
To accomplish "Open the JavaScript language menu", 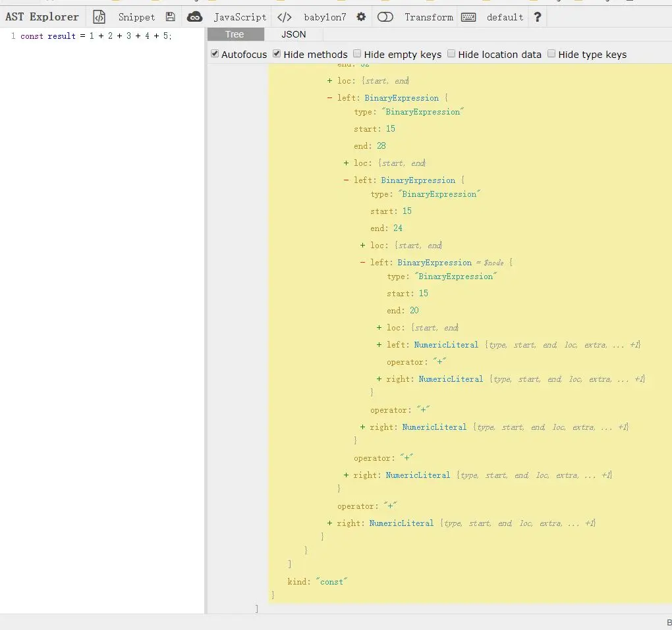I will pyautogui.click(x=240, y=17).
